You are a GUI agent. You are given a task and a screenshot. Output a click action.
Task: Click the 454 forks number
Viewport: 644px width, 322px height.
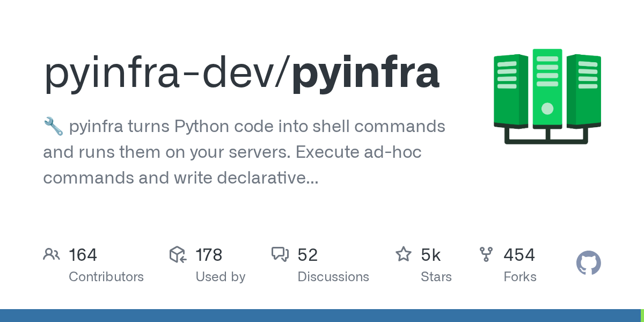coord(519,255)
